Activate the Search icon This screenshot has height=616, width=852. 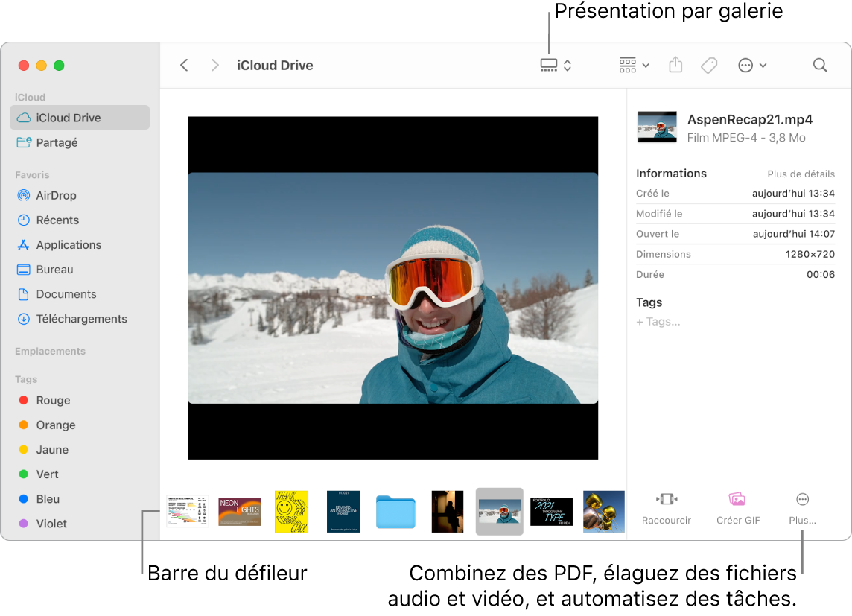coord(819,65)
